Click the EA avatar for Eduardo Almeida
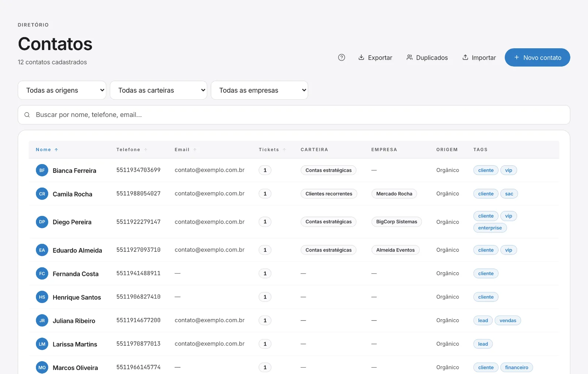 tap(42, 250)
